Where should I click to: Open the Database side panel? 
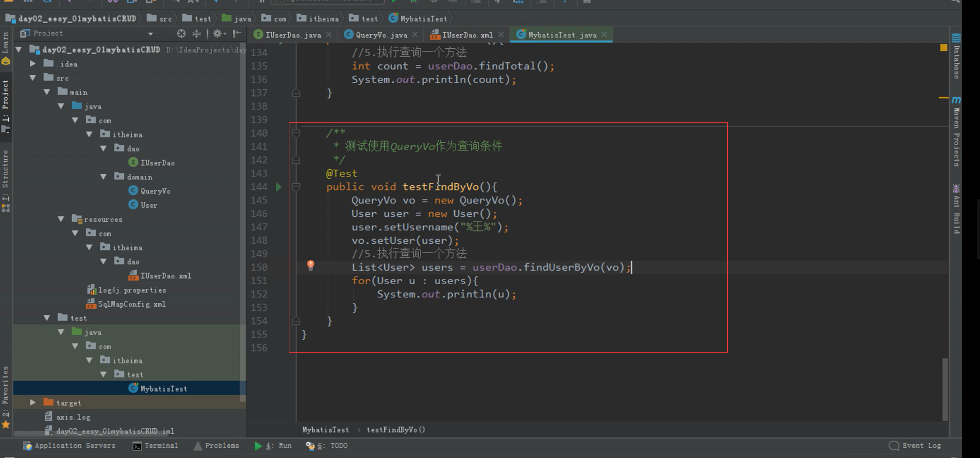click(x=956, y=56)
